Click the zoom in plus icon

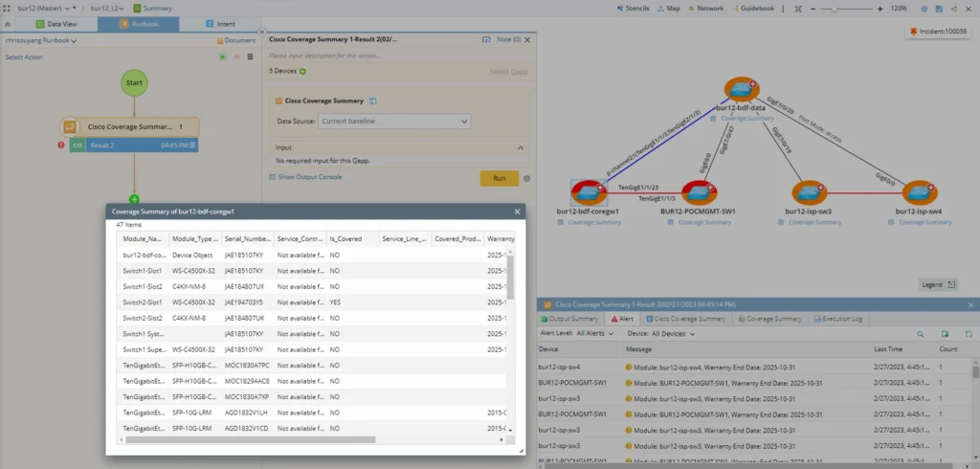pos(880,9)
